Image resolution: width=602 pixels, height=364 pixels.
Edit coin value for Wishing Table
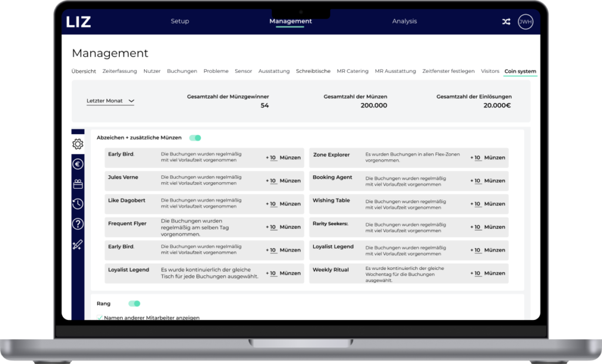pyautogui.click(x=477, y=204)
